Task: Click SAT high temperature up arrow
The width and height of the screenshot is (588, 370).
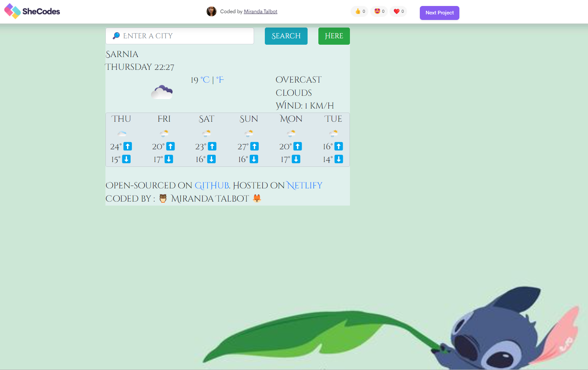Action: 213,146
